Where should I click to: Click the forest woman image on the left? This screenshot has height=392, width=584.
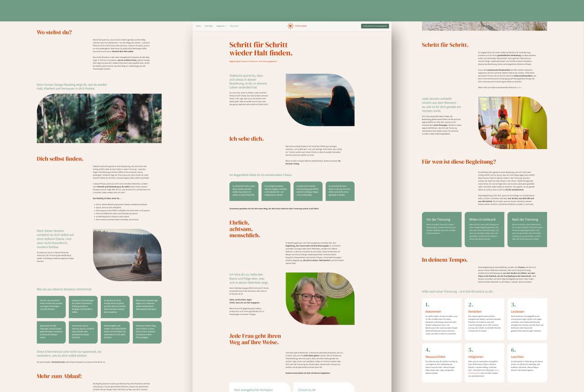[x=99, y=118]
